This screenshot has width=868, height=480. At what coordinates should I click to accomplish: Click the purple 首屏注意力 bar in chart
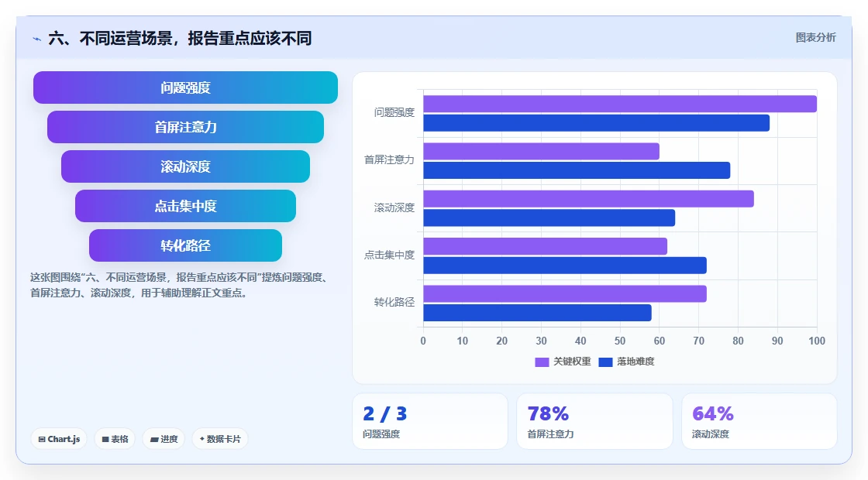(542, 152)
